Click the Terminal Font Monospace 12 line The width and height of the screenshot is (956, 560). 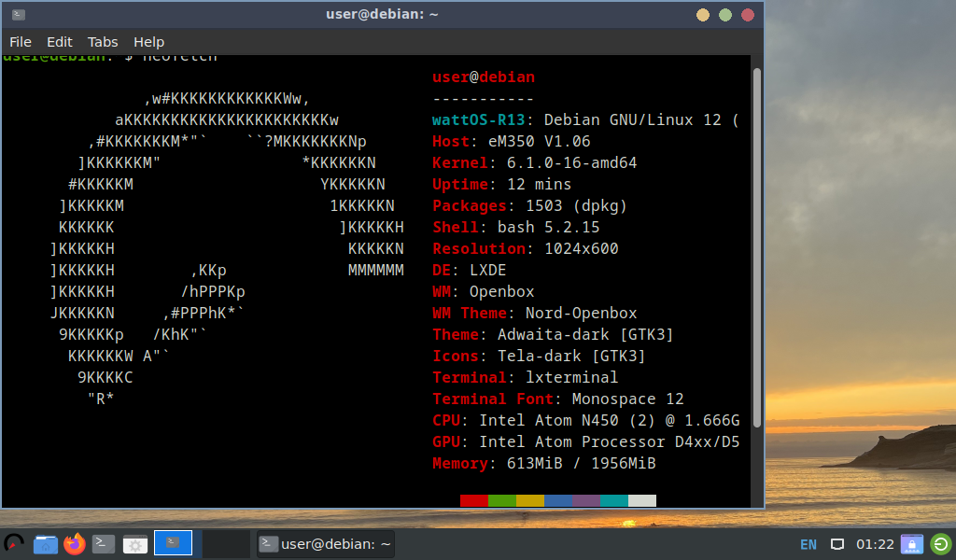(x=558, y=399)
